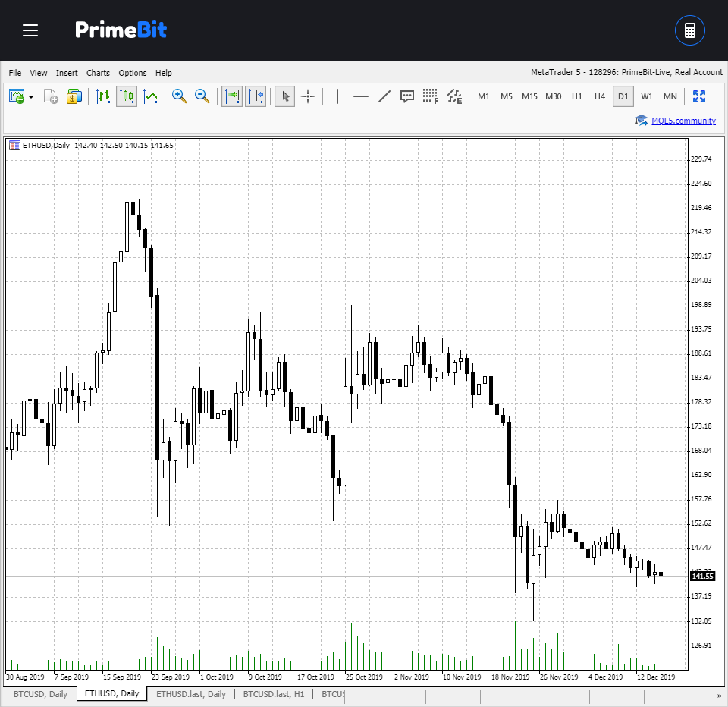Image resolution: width=728 pixels, height=707 pixels.
Task: Toggle chart auto scroll
Action: click(231, 96)
